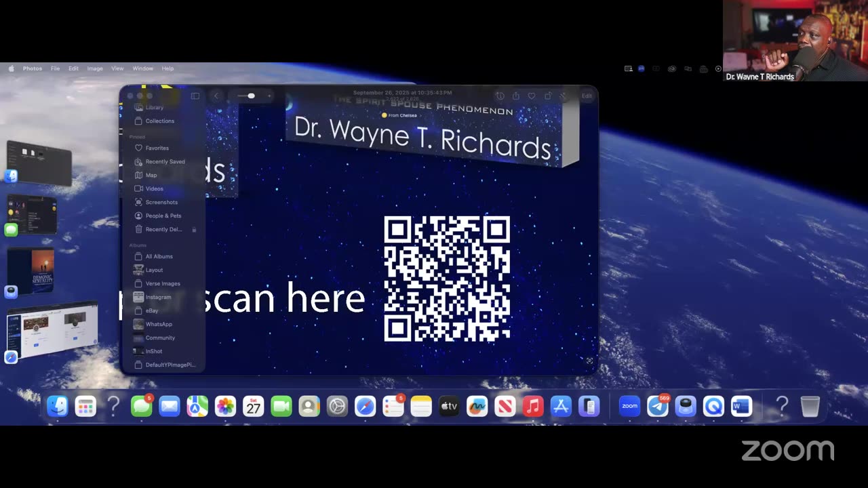Open the Window menu
The image size is (868, 488).
point(142,68)
